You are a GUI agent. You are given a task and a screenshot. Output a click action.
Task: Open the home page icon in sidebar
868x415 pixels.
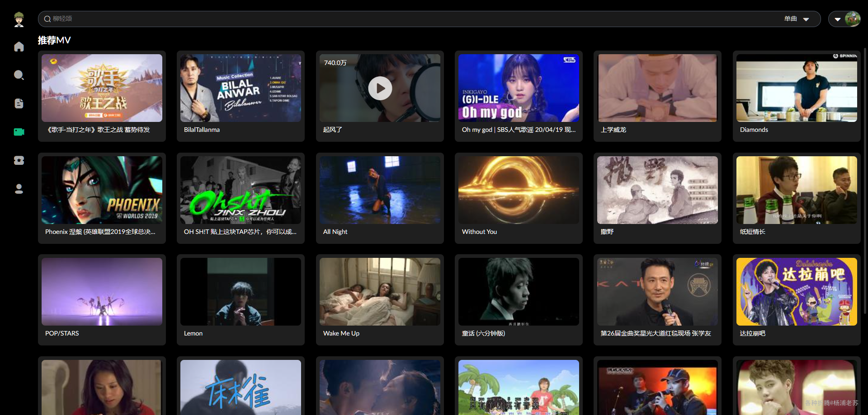click(19, 47)
